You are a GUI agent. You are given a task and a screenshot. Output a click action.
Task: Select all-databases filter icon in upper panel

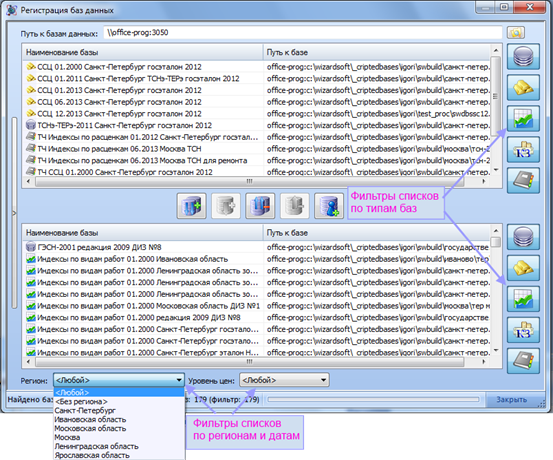coord(523,56)
